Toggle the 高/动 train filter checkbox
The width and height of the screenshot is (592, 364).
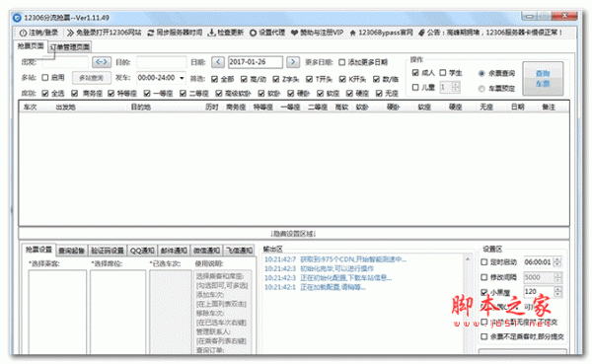[244, 79]
